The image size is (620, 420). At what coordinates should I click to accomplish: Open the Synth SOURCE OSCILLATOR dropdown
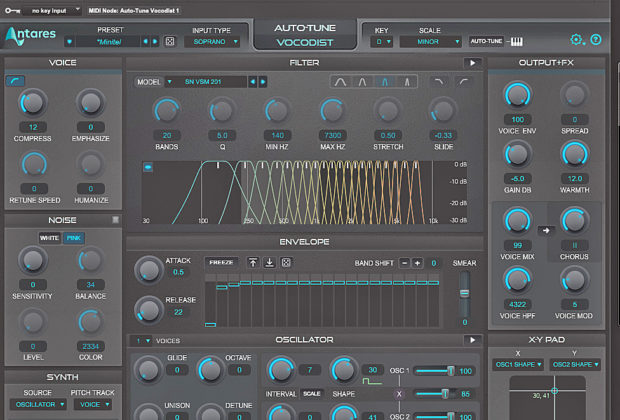tap(39, 404)
